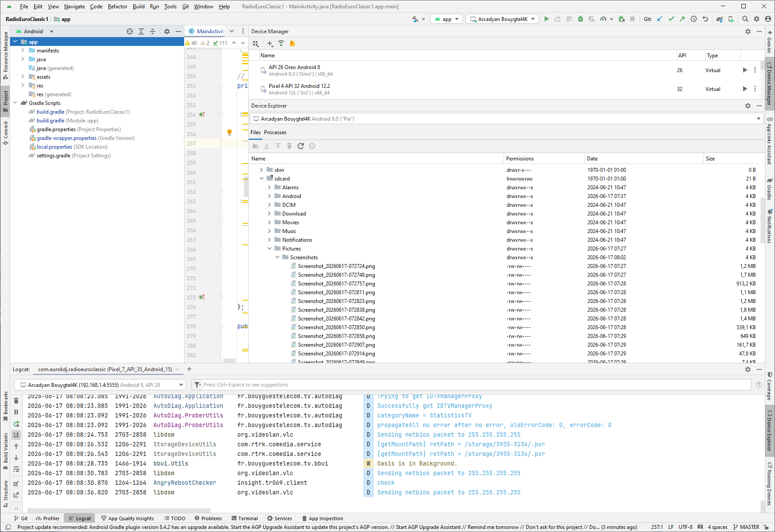Click the logcat filter input field
The height and width of the screenshot is (532, 775).
472,385
